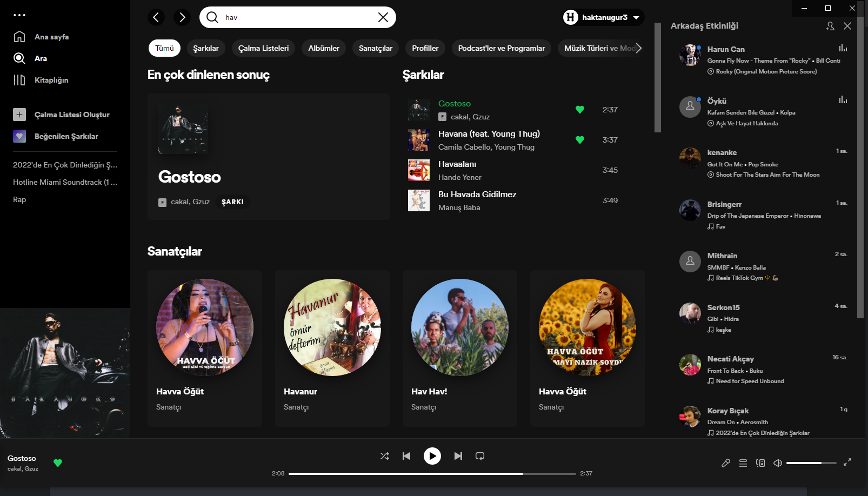Image resolution: width=868 pixels, height=496 pixels.
Task: Clear the search field with X
Action: [x=383, y=17]
